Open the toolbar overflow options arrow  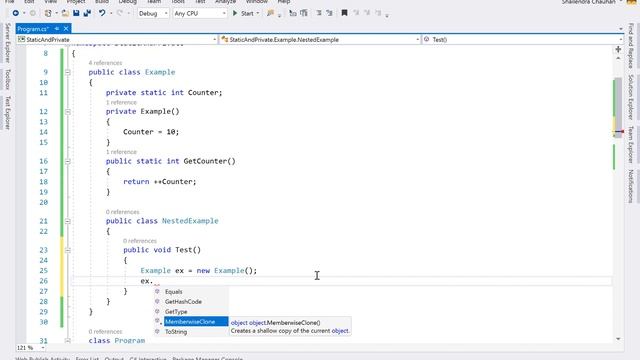(x=387, y=16)
